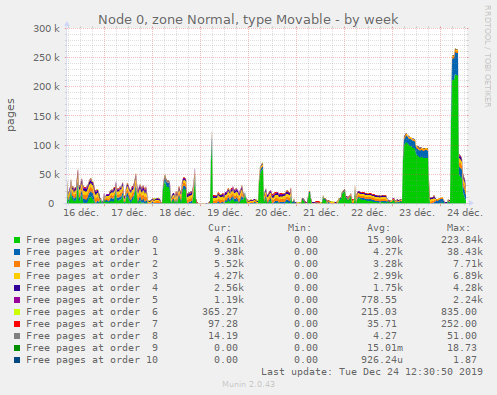Click order 7 current value 97.28

(x=223, y=324)
